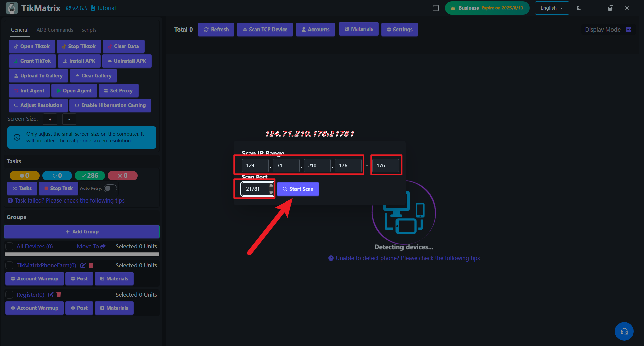644x346 pixels.
Task: Click Add Group button
Action: coord(82,232)
